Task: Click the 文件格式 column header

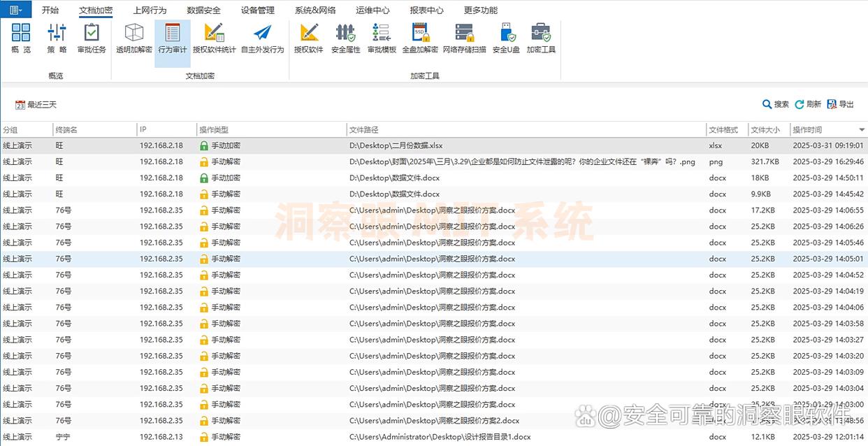Action: coord(727,130)
